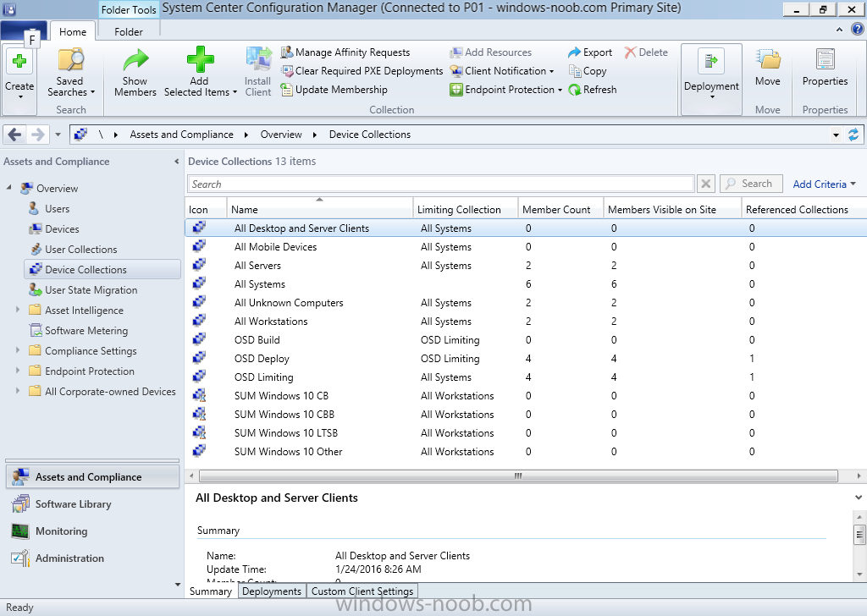Show Members of the selected collection

point(135,73)
